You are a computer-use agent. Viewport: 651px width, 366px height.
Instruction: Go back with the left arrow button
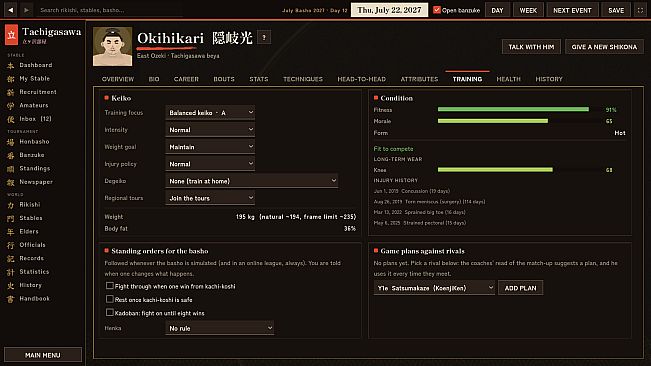10,10
